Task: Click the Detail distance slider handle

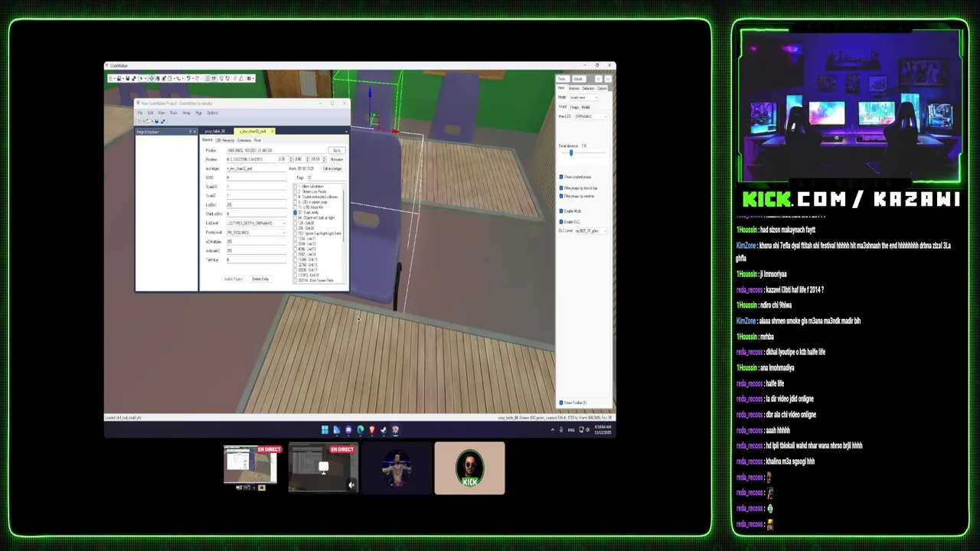Action: 571,153
